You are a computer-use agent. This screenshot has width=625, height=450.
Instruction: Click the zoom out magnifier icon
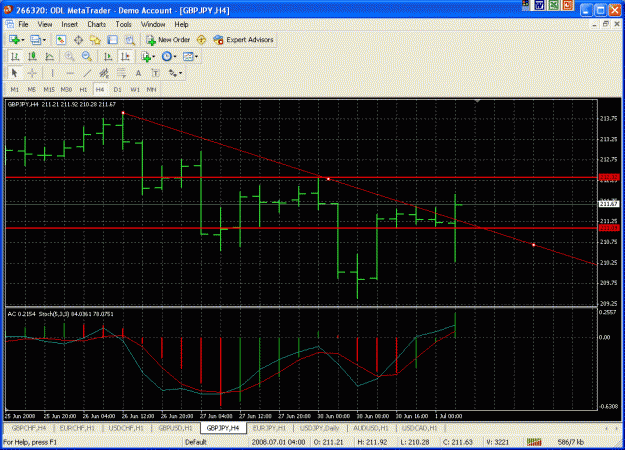[x=86, y=57]
